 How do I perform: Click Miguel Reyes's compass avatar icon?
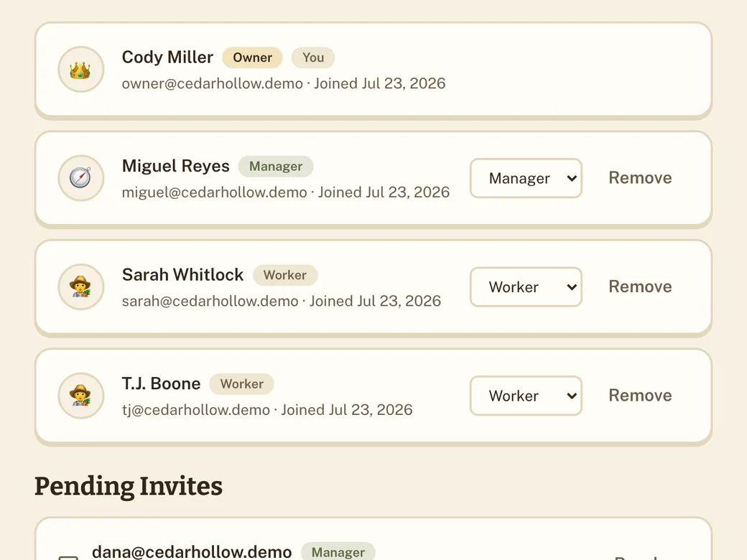click(x=80, y=178)
